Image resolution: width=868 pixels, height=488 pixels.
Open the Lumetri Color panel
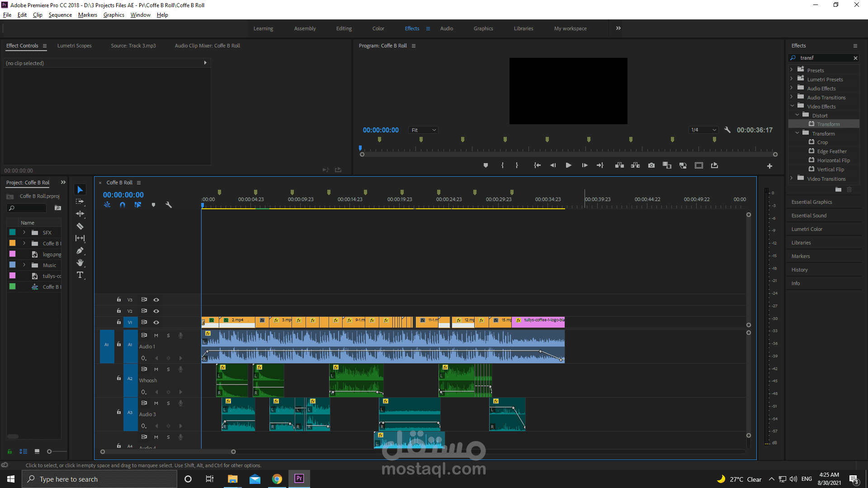pos(807,229)
